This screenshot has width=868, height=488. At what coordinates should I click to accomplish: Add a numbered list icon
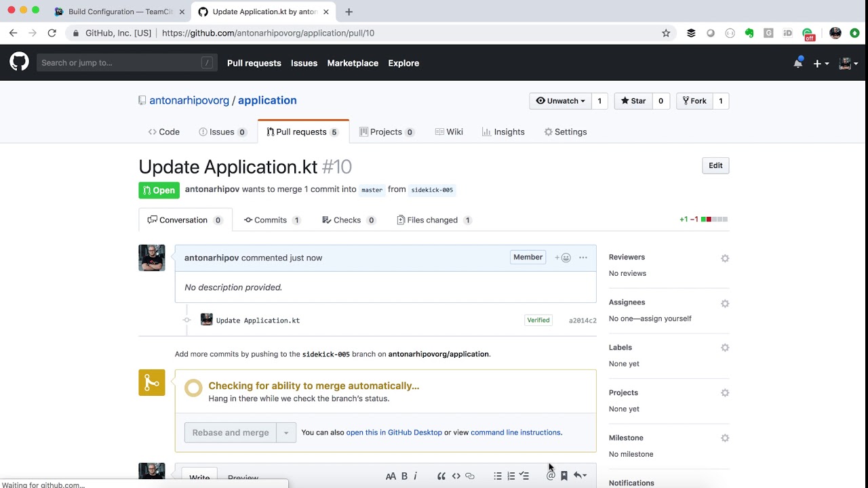(x=511, y=476)
